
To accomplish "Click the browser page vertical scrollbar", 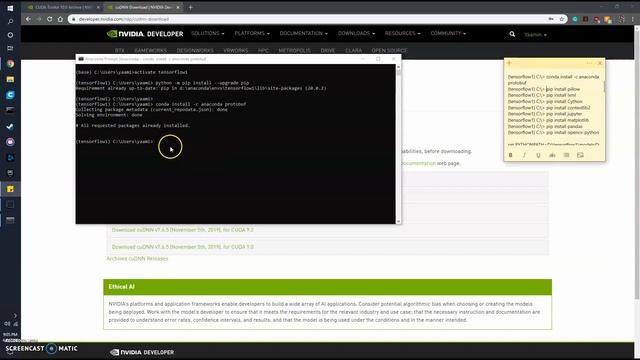I will (637, 163).
